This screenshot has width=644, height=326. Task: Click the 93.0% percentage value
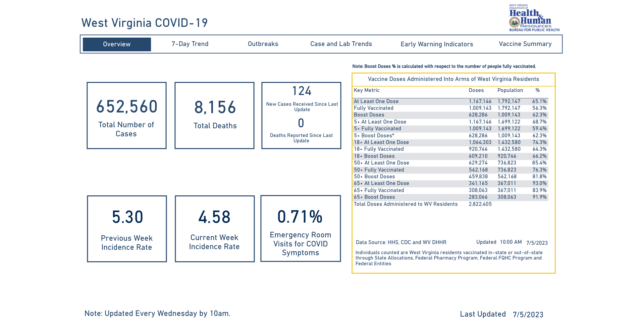pos(539,183)
